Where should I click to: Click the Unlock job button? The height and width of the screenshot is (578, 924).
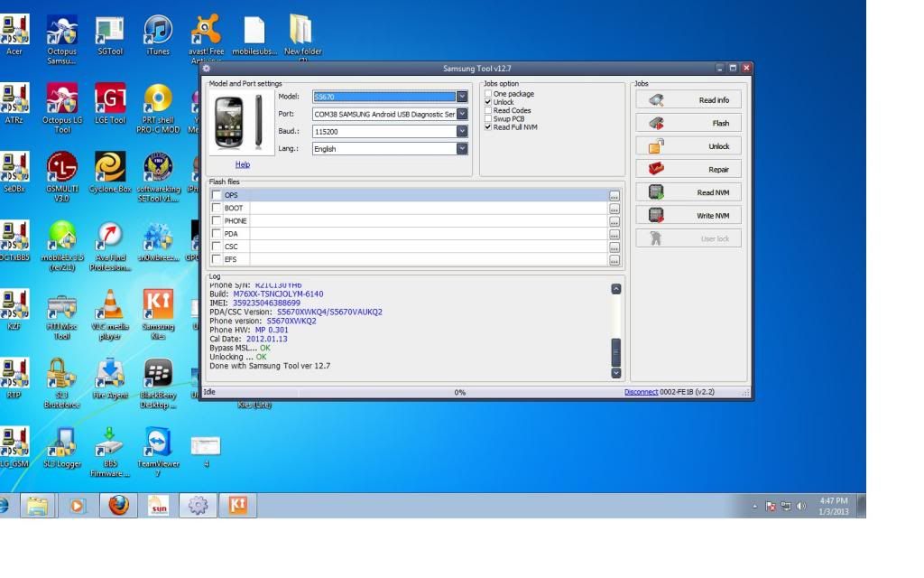pyautogui.click(x=688, y=146)
